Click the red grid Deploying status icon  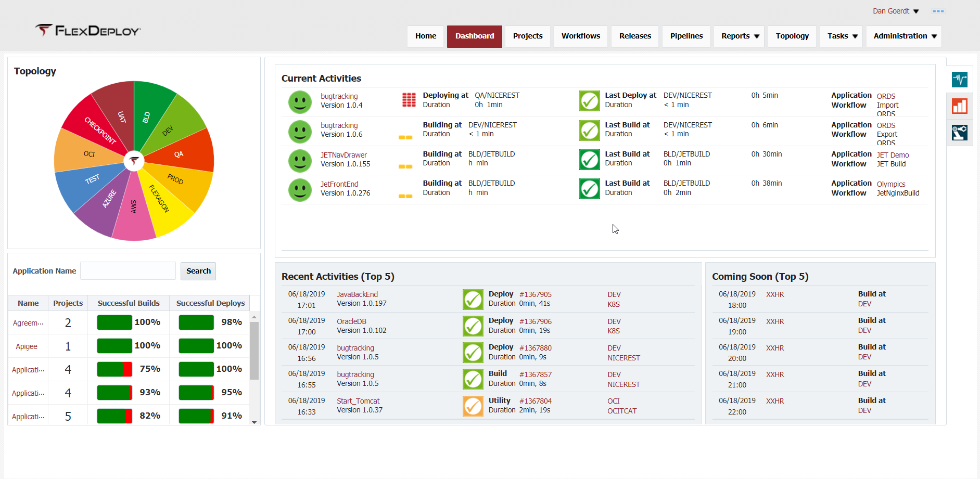tap(409, 99)
